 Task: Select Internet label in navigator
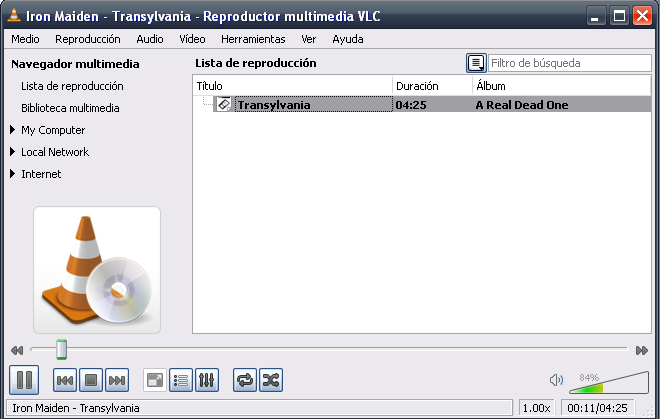pyautogui.click(x=41, y=174)
